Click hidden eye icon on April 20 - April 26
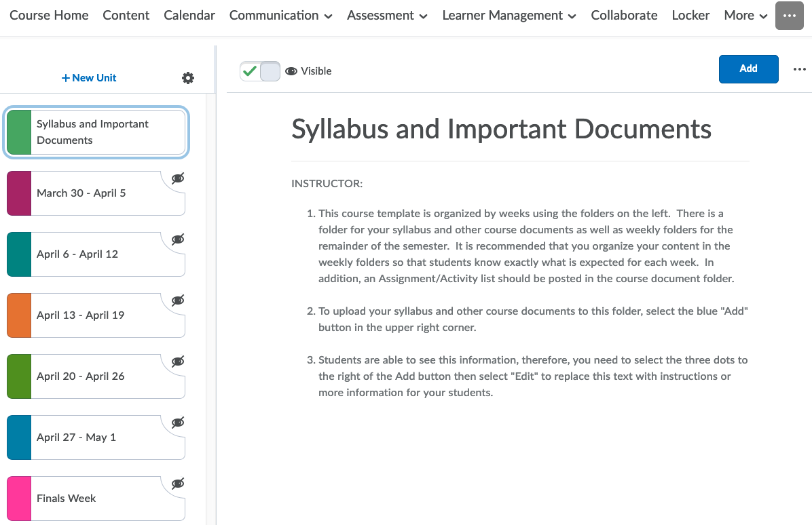812x525 pixels. point(178,362)
